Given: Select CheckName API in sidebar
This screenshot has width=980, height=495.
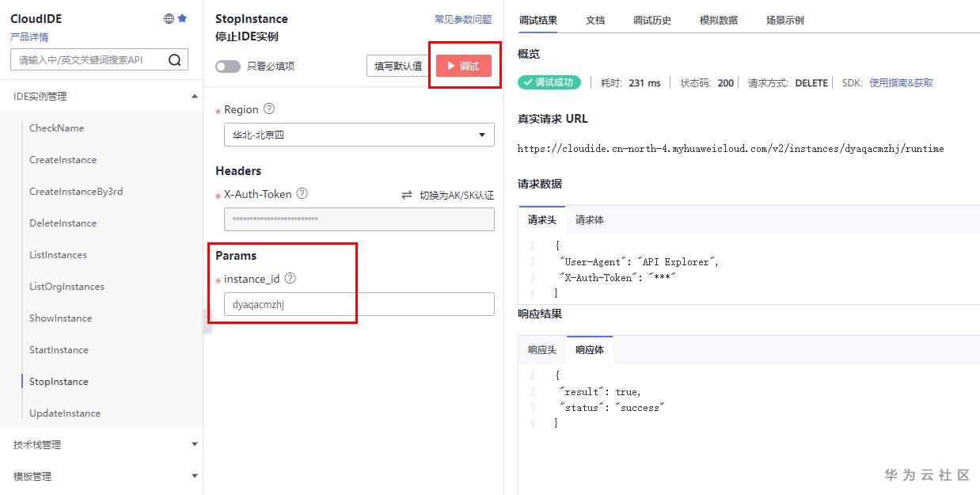Looking at the screenshot, I should [56, 128].
